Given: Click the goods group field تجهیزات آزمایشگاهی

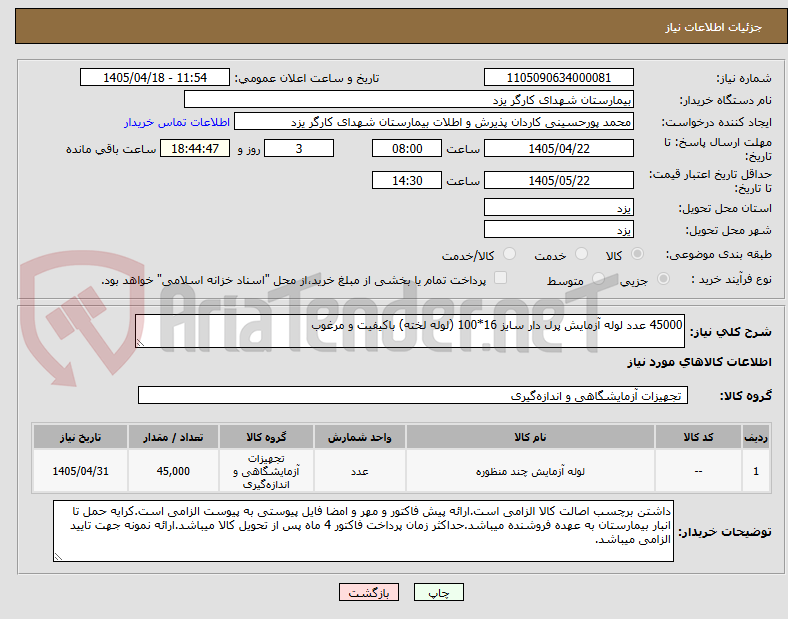Looking at the screenshot, I should point(413,395).
